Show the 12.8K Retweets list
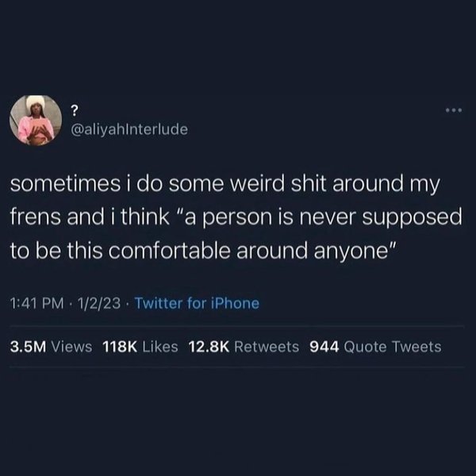476x476 pixels. [244, 347]
